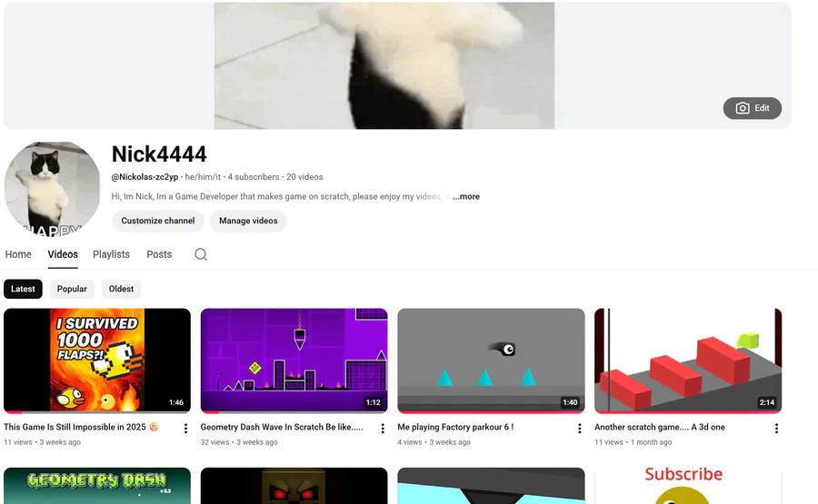Screen dimensions: 818x504
Task: Click the Nick4444 channel name
Action: (x=159, y=154)
